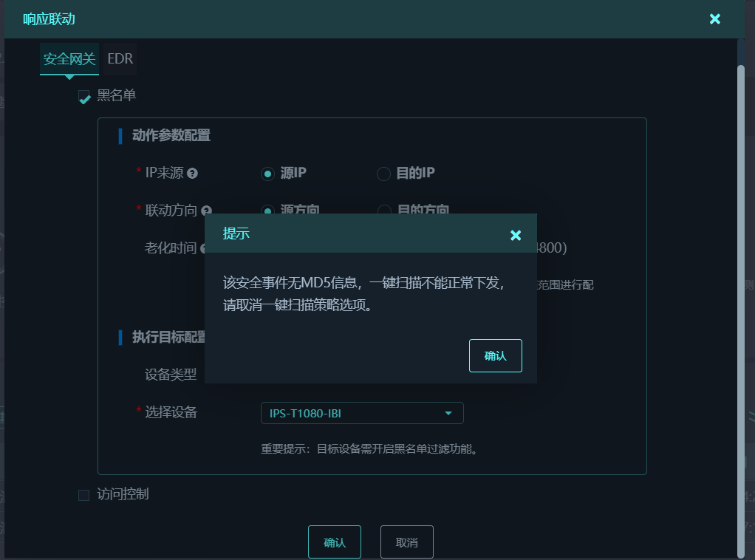Select the 目的IP radio button
The image size is (755, 560).
(383, 174)
